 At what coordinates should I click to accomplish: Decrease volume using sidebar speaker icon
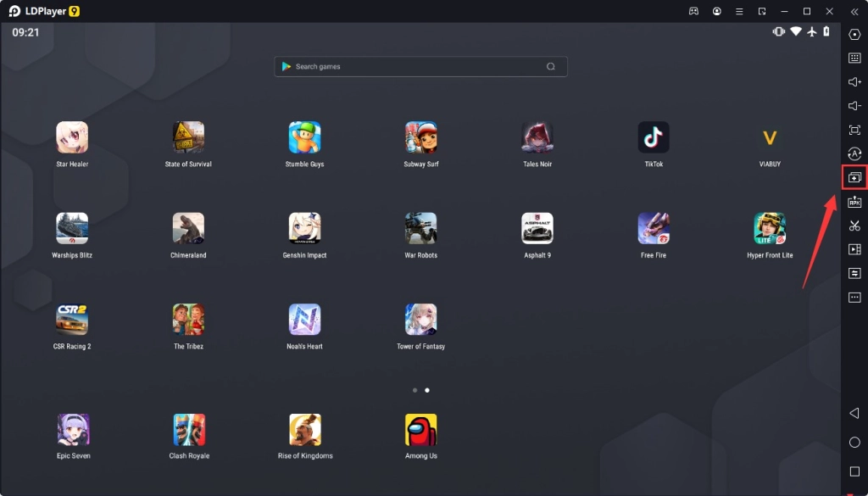[854, 106]
